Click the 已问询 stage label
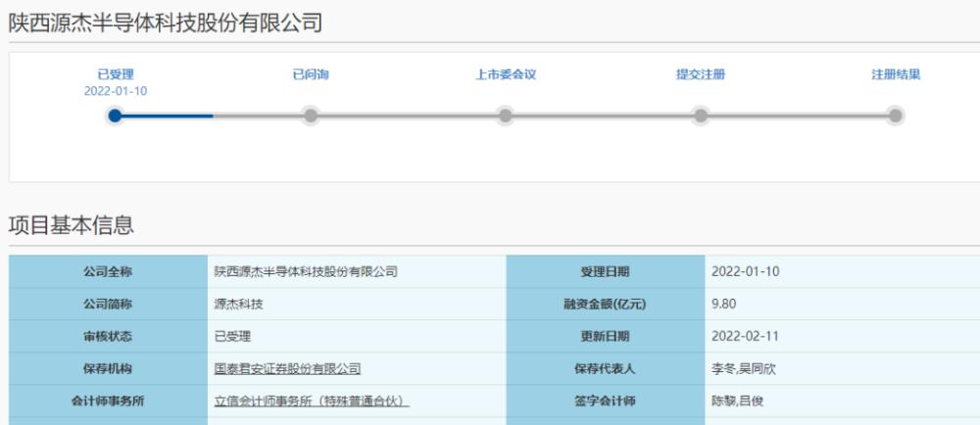This screenshot has height=425, width=980. point(311,74)
